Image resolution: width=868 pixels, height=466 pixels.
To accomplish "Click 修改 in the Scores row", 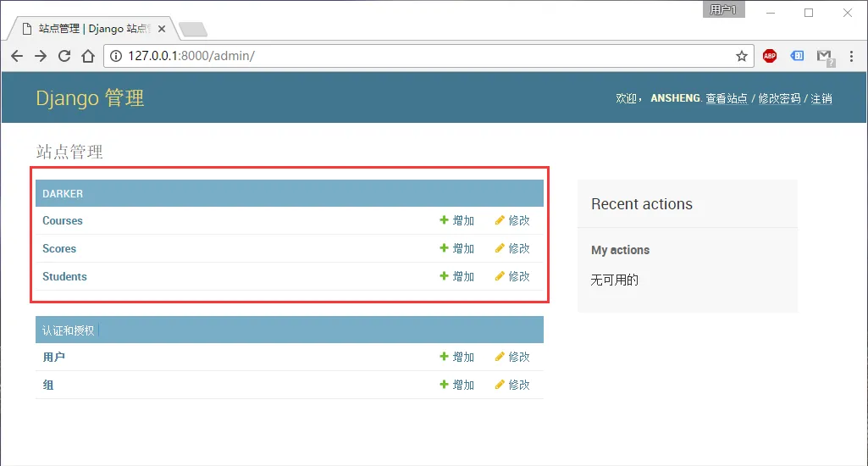I will (x=512, y=248).
